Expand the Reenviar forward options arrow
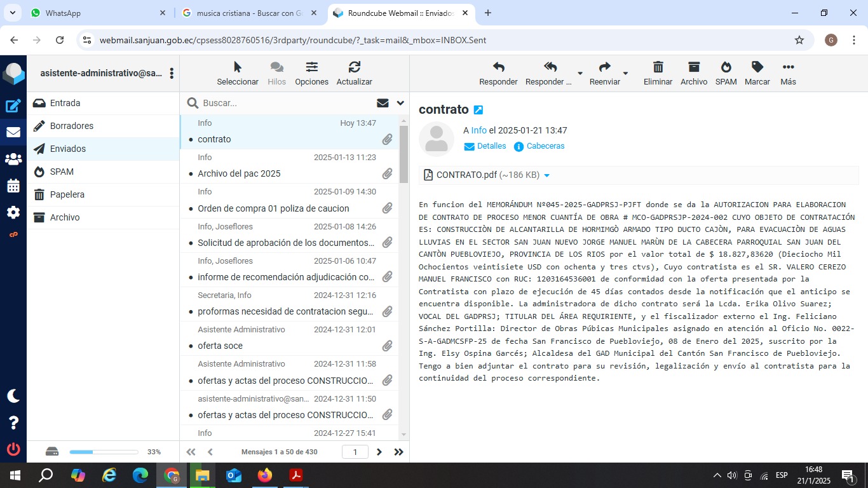The width and height of the screenshot is (868, 488). [x=625, y=73]
